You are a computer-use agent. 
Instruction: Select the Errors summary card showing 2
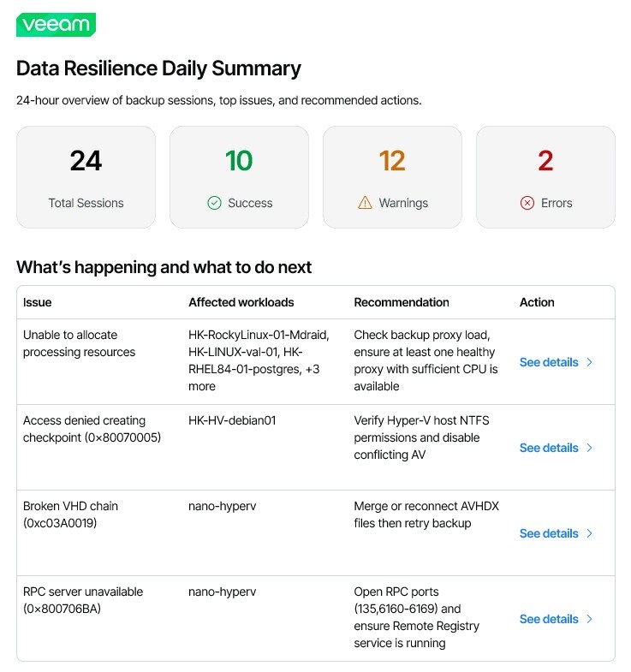pyautogui.click(x=545, y=177)
